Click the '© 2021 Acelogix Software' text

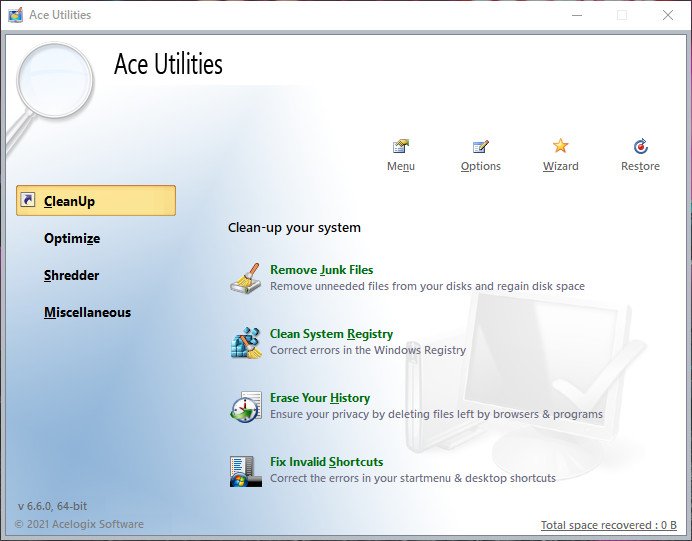79,524
